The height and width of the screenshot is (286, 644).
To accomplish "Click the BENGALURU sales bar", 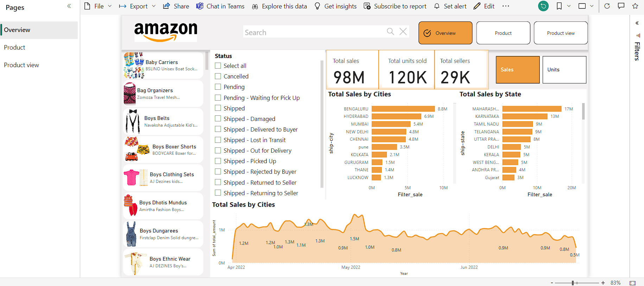I will point(403,109).
